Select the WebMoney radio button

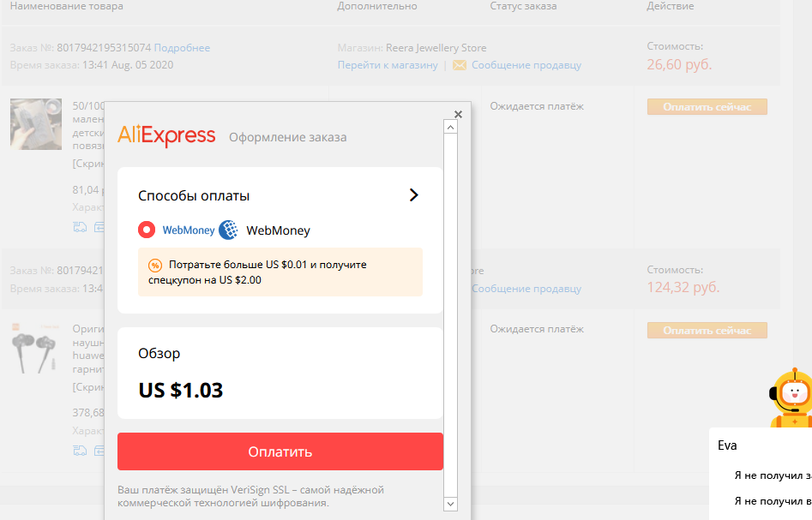tap(147, 230)
